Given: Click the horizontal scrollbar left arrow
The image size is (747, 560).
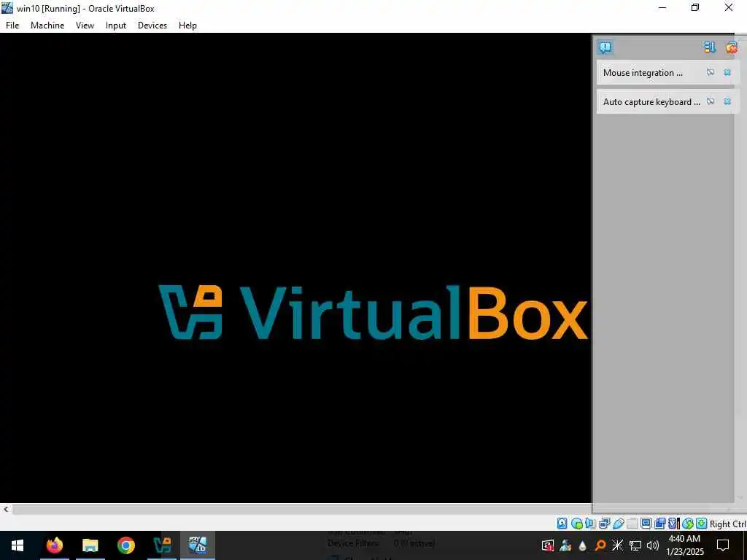Looking at the screenshot, I should pyautogui.click(x=6, y=509).
